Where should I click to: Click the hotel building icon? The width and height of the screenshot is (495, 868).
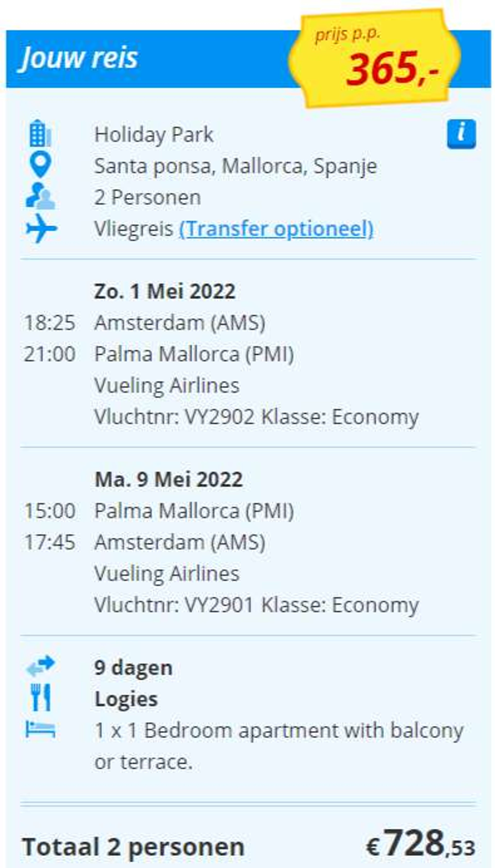tap(40, 133)
